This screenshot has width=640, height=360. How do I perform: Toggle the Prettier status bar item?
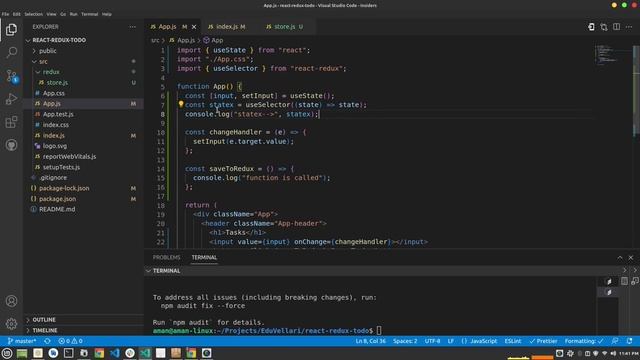(x=543, y=341)
